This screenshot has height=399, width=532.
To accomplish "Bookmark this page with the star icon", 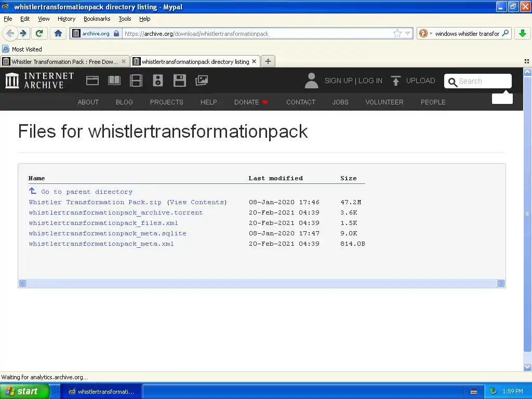I will pyautogui.click(x=397, y=33).
